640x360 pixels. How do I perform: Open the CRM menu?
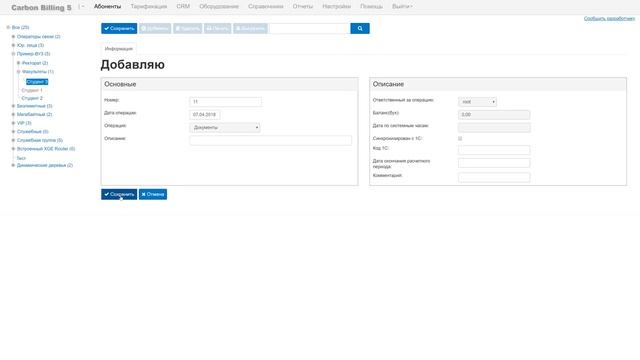point(183,7)
